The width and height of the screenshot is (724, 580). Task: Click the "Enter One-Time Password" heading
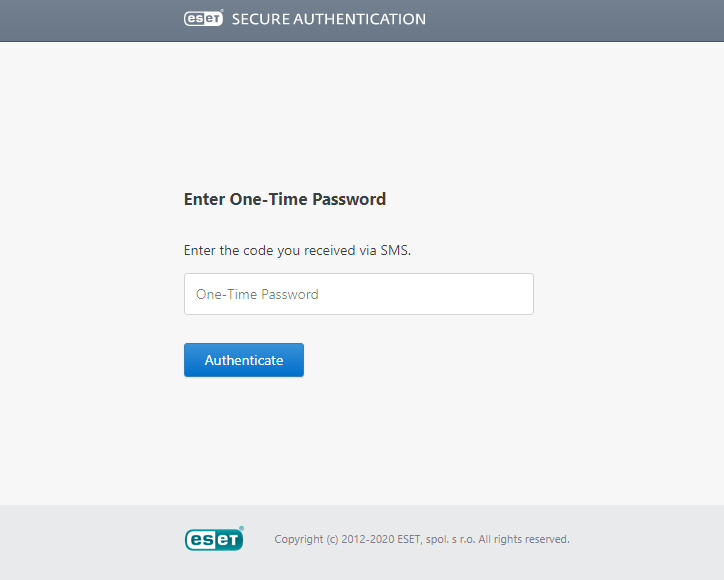285,199
